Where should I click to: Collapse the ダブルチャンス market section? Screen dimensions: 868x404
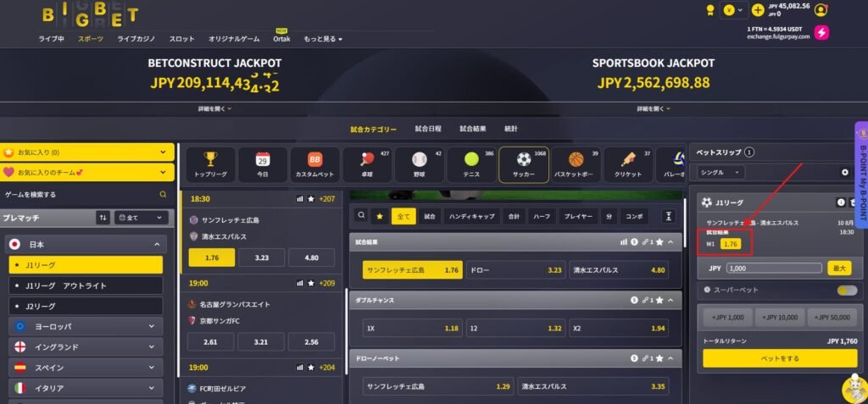pyautogui.click(x=670, y=300)
